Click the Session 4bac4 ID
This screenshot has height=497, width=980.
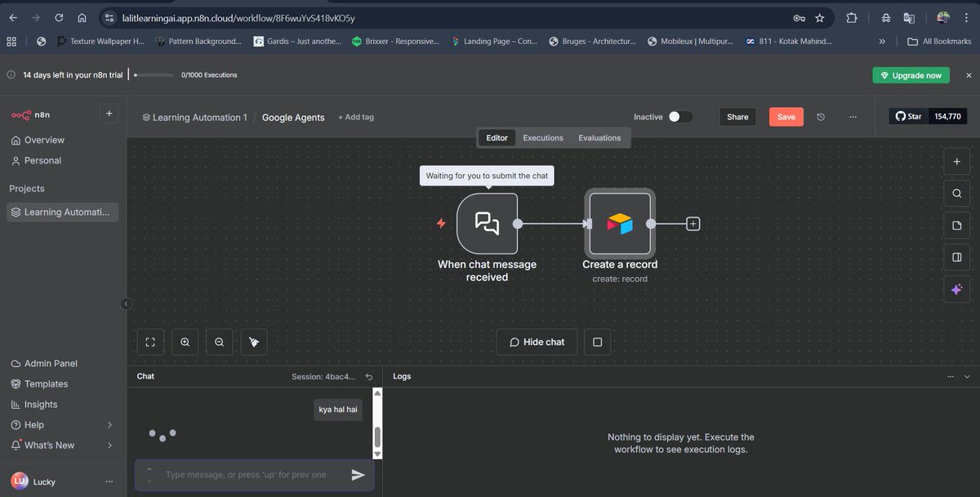pyautogui.click(x=324, y=377)
